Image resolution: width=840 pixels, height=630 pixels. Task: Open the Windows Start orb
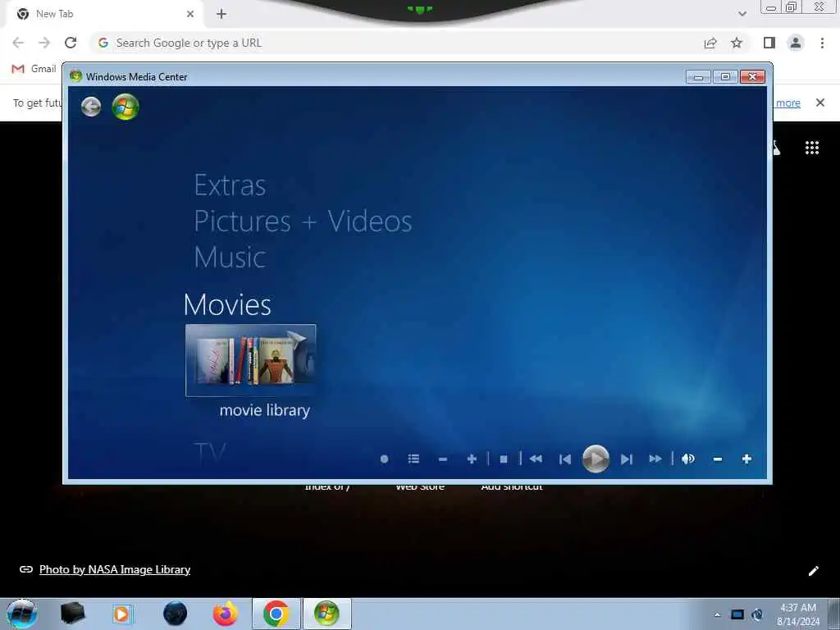(x=21, y=614)
